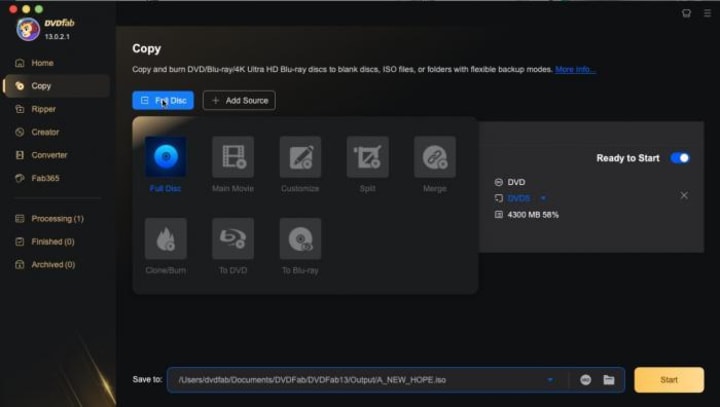Remove the DVD task with X
This screenshot has height=407, width=720.
[x=684, y=196]
